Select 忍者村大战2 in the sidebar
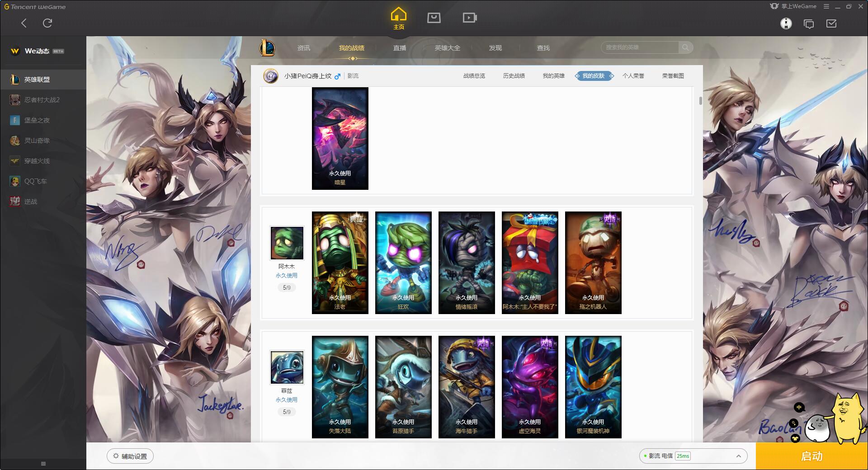This screenshot has height=470, width=868. pos(43,100)
